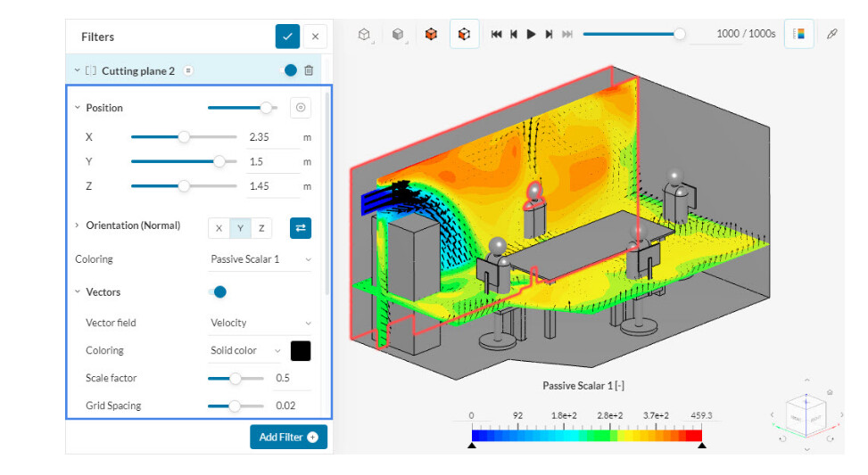Open the Coloring Passive Scalar 1 dropdown
This screenshot has height=475, width=868.
click(260, 259)
